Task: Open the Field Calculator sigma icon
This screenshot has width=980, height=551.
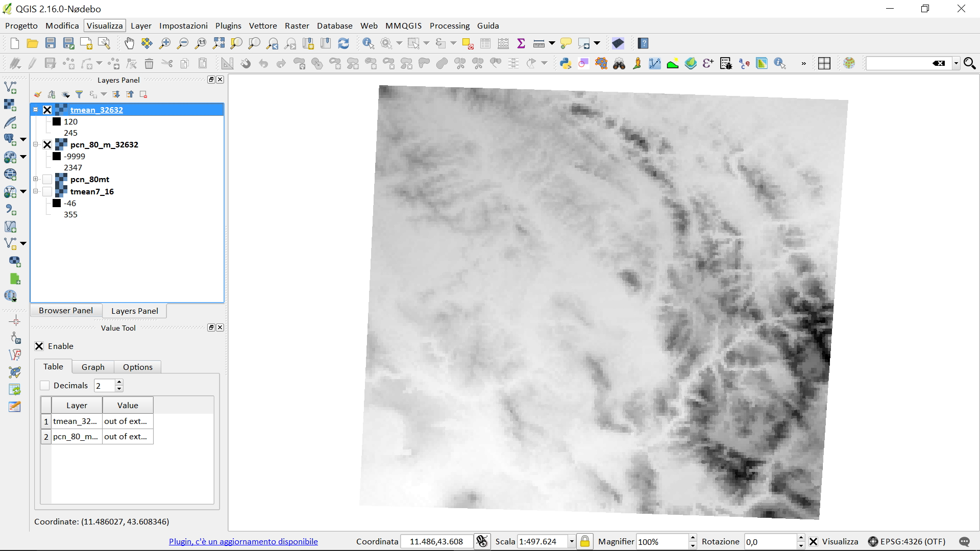Action: point(521,43)
